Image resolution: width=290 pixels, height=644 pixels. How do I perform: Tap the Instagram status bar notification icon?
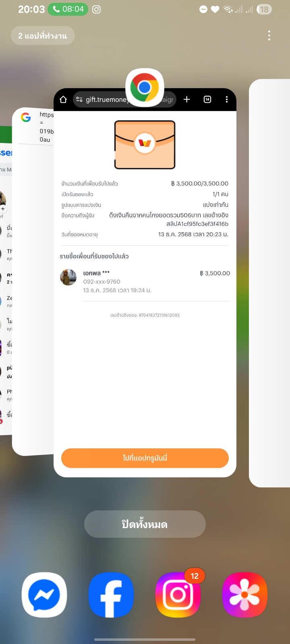point(97,9)
